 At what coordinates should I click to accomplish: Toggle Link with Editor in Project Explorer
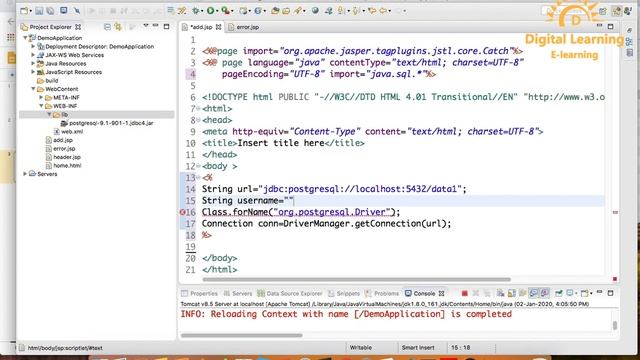coord(118,27)
